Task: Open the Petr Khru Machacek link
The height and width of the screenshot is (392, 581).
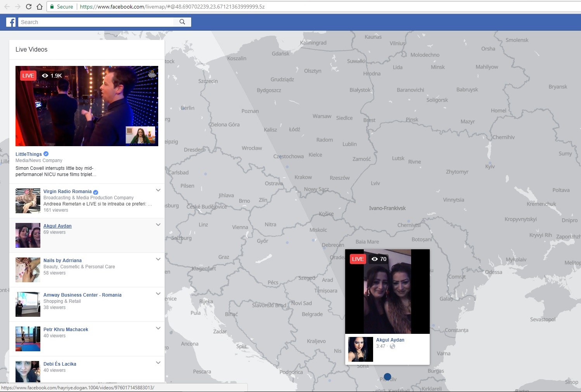Action: (x=66, y=330)
